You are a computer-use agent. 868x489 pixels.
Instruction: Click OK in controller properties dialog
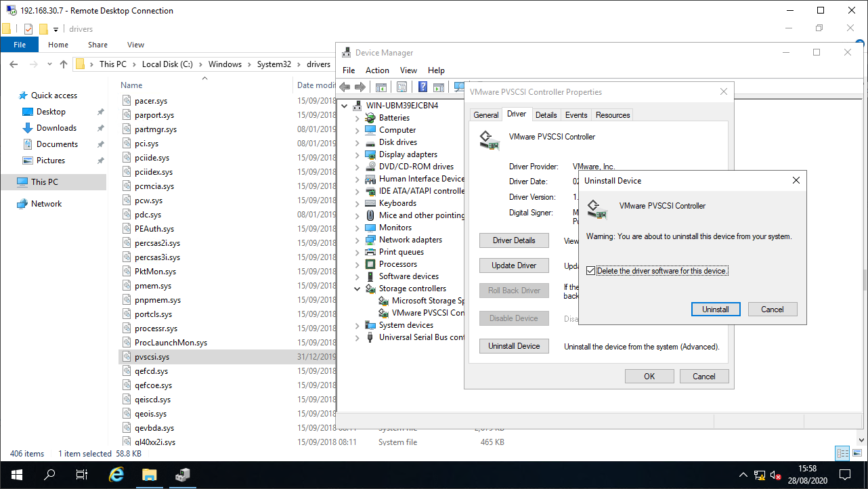click(649, 377)
